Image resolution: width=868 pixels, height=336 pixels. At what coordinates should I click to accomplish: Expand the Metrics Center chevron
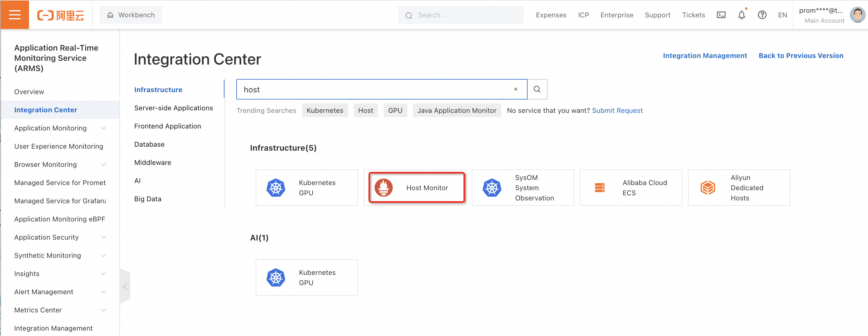pos(104,310)
